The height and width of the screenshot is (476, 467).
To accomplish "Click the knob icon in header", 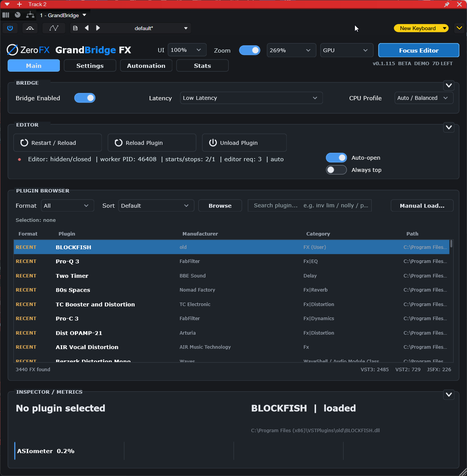I will point(18,15).
